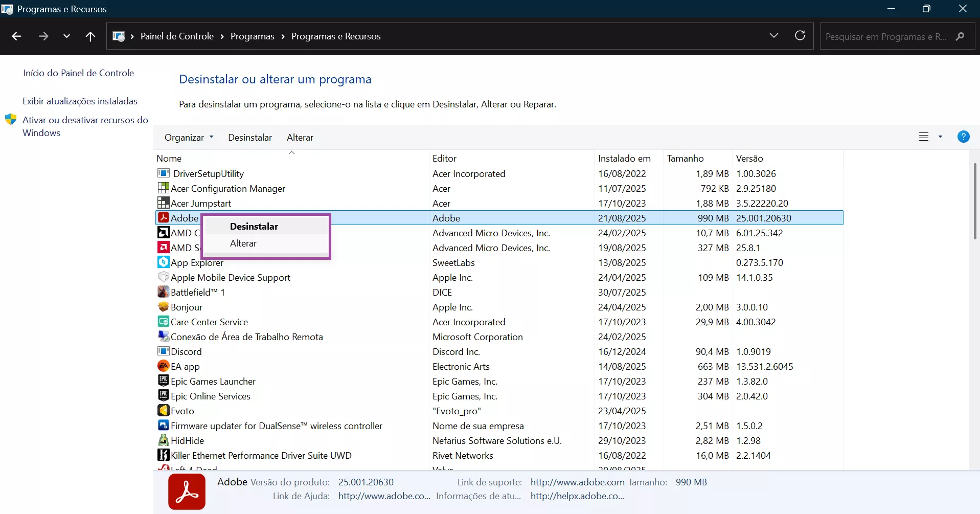The image size is (980, 514).
Task: Click the vertical scrollbar thumb
Action: coord(975,201)
